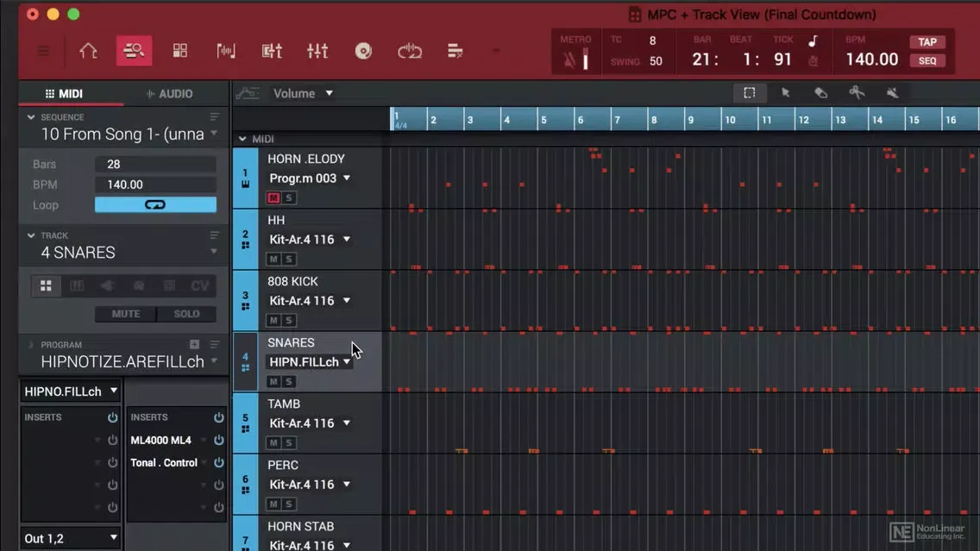Open the channel mixer sliders icon

coord(317,51)
